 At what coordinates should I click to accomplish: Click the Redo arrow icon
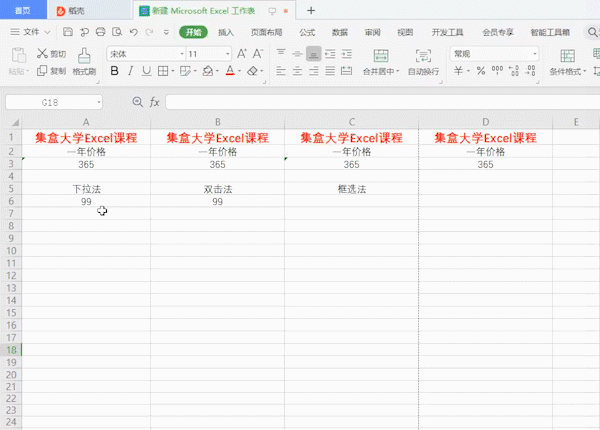coord(150,32)
